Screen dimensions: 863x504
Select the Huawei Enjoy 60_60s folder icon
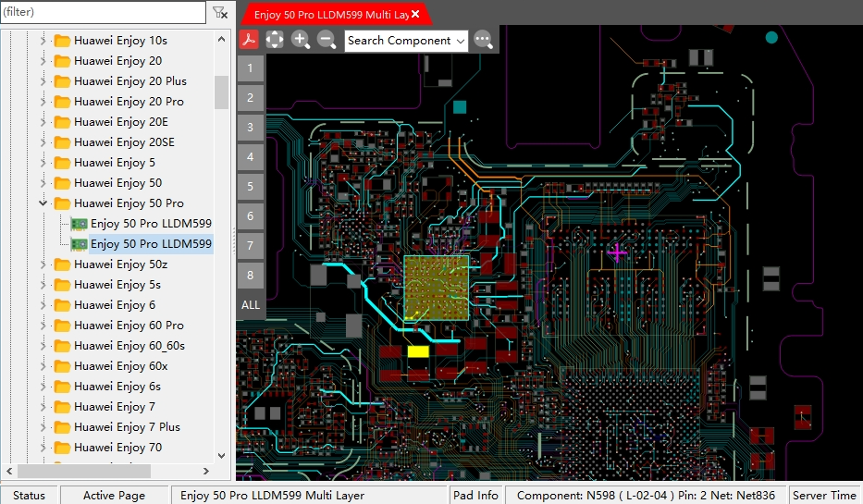coord(62,346)
